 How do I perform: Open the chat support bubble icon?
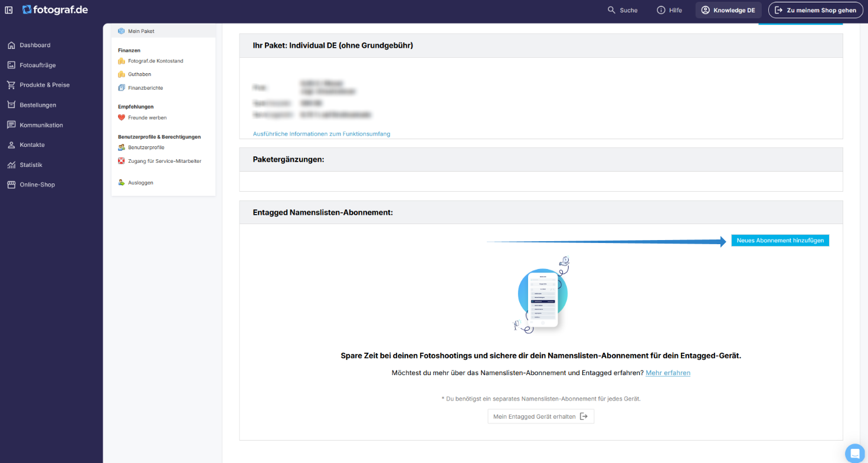[x=855, y=454]
